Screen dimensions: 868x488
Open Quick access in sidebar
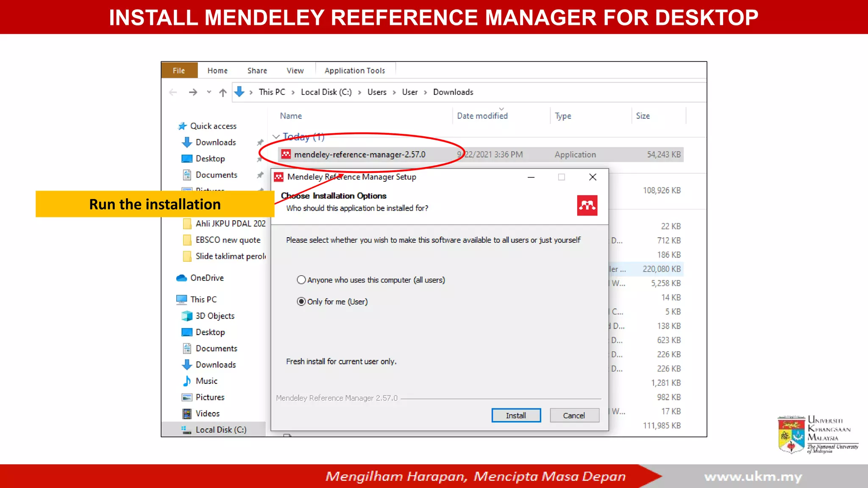[x=213, y=126]
